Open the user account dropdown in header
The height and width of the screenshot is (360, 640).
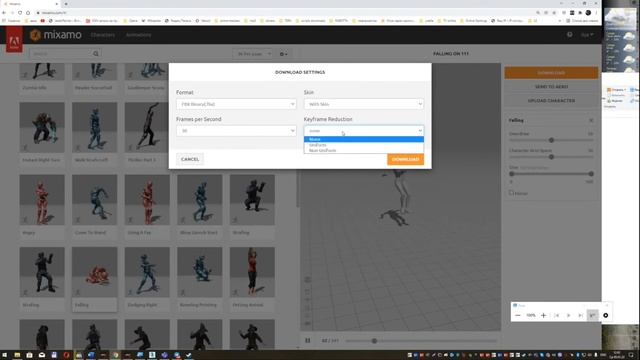(587, 35)
